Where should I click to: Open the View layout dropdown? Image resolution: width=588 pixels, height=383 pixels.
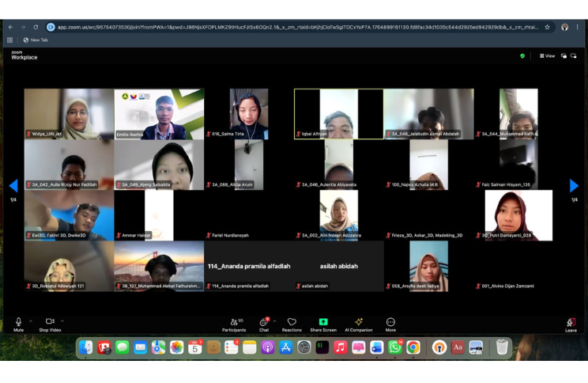[x=547, y=56]
